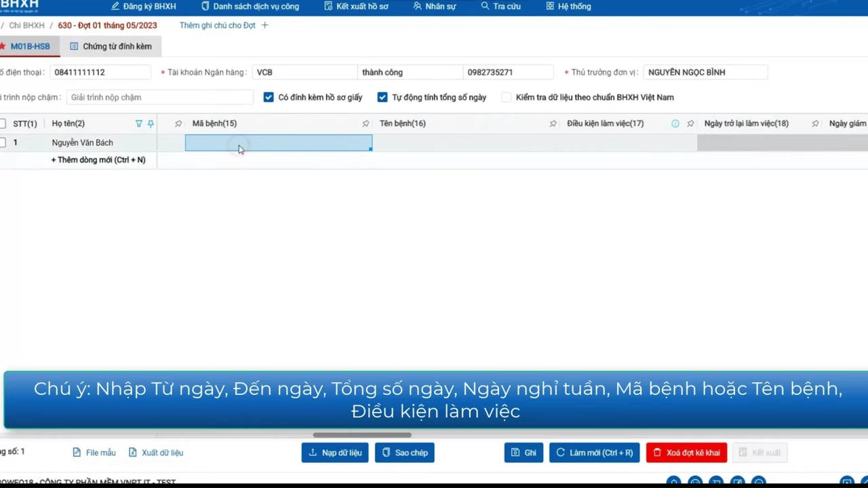Screen dimensions: 868x488
Task: Click the pin icon left of Ngày giảm column
Action: [x=815, y=123]
